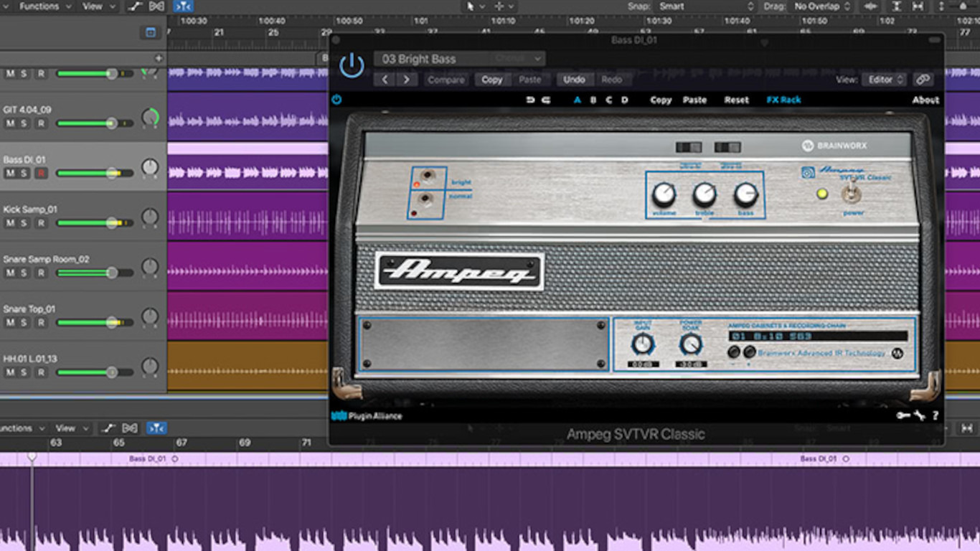Image resolution: width=980 pixels, height=551 pixels.
Task: Click the automation curve icon in top toolbar
Action: point(135,6)
